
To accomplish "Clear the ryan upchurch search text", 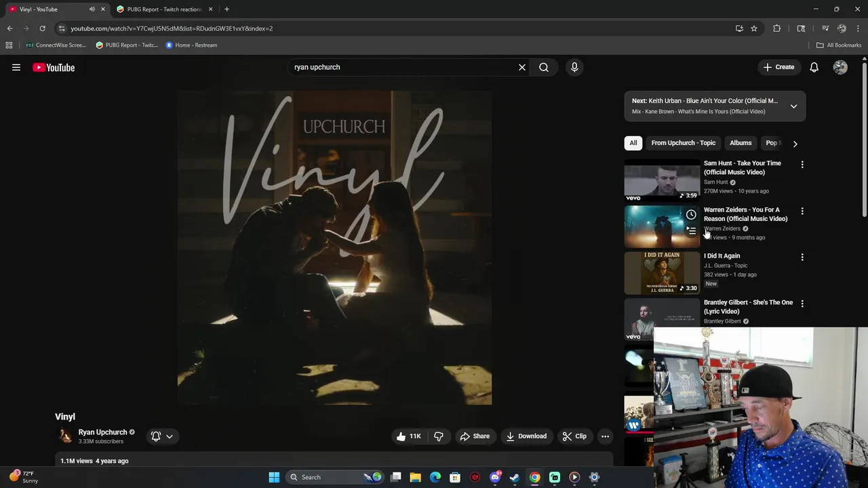I will 522,67.
